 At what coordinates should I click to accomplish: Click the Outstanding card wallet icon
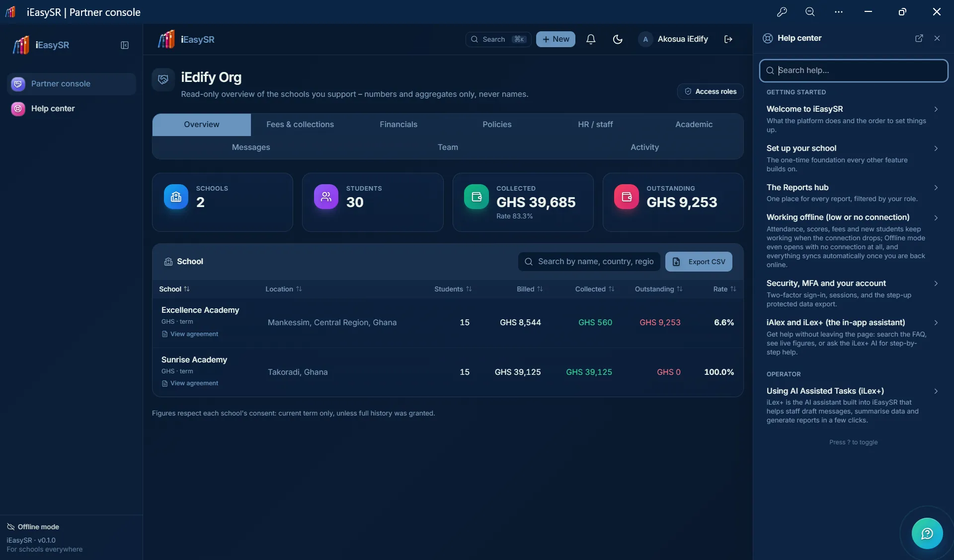[627, 197]
